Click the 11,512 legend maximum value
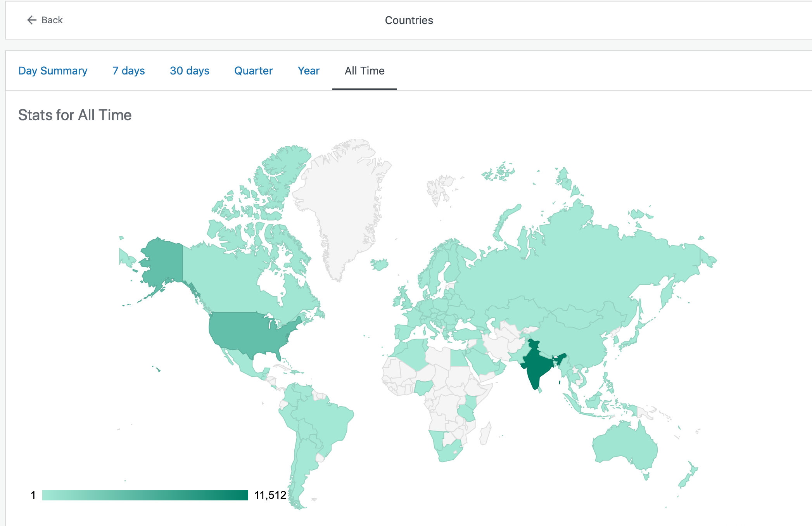 coord(270,495)
